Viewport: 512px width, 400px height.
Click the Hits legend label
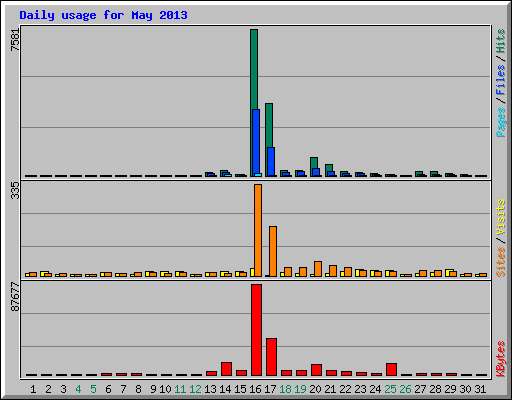pyautogui.click(x=501, y=41)
